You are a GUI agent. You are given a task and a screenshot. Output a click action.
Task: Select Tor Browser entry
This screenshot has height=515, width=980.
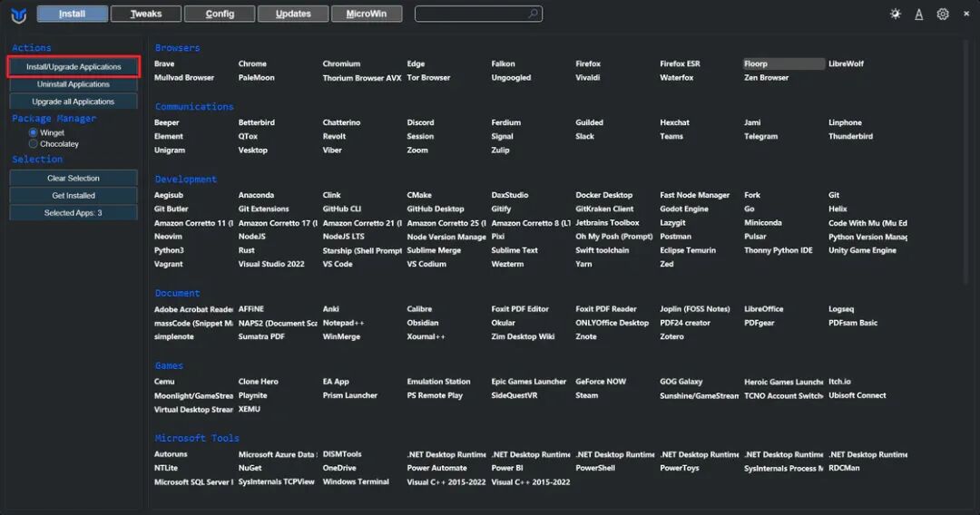click(x=428, y=77)
